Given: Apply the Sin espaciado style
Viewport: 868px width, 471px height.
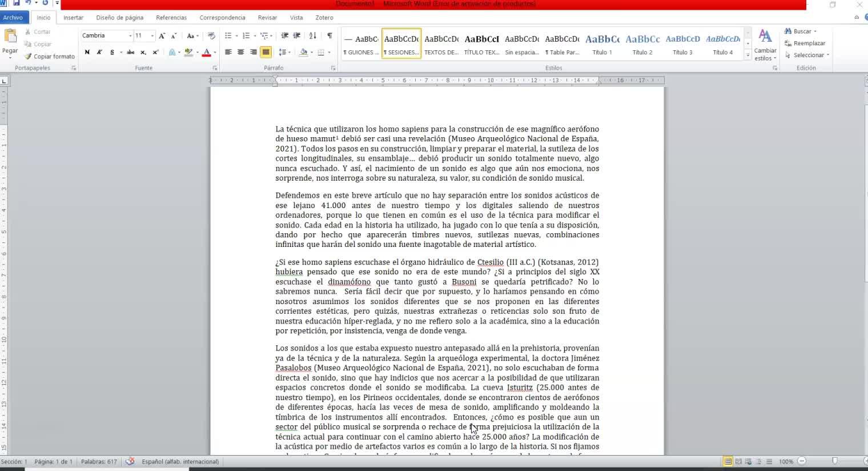Looking at the screenshot, I should (522, 43).
